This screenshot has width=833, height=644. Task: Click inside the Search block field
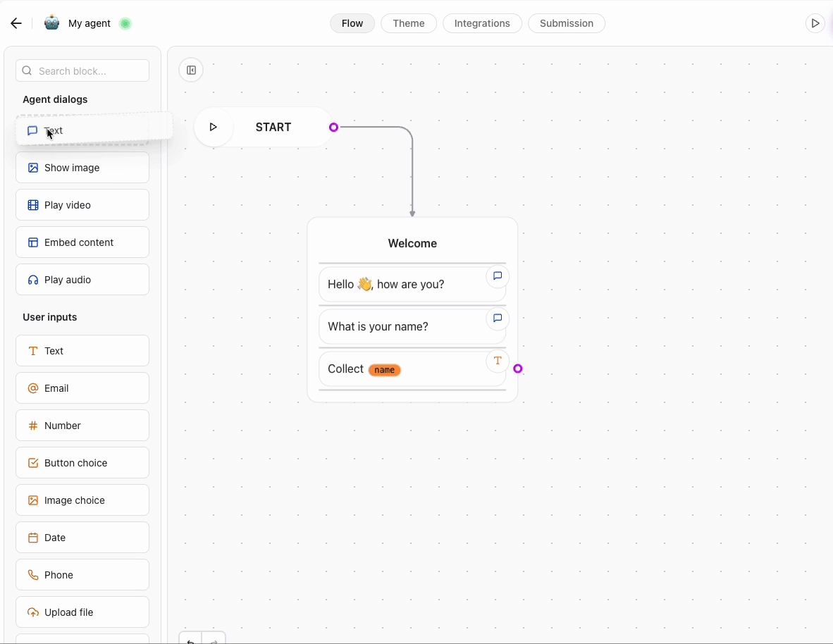tap(82, 70)
